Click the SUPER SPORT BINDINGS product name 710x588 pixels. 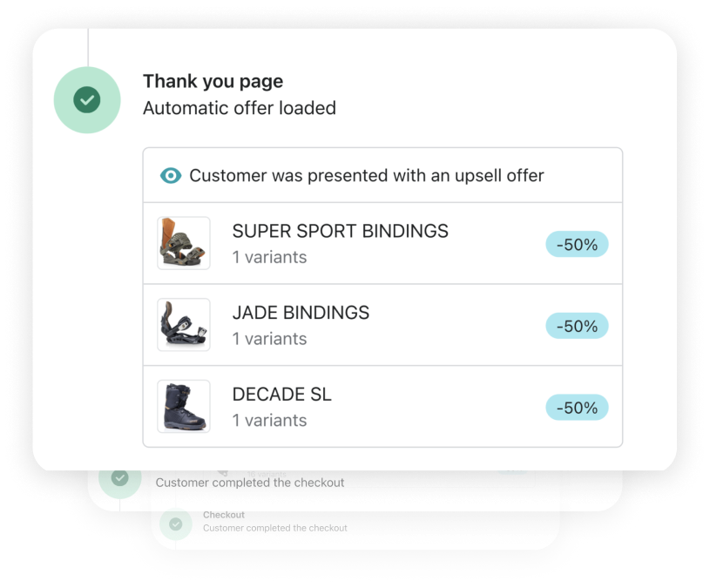[x=340, y=231]
